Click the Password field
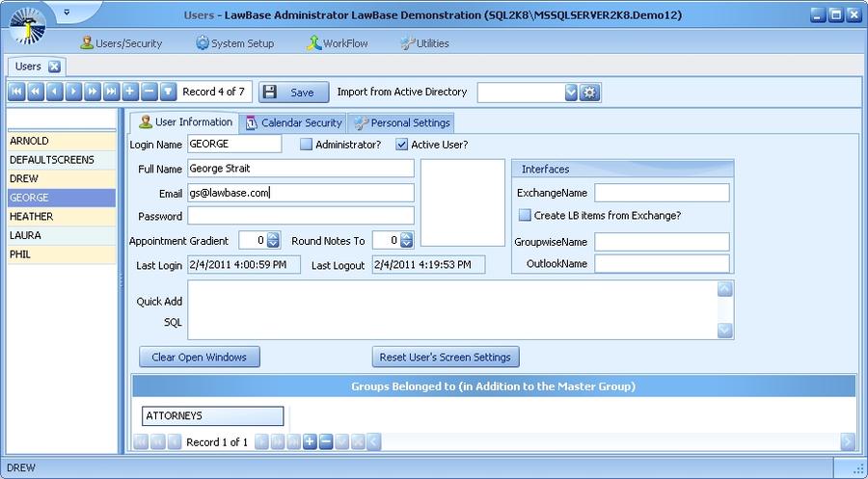The width and height of the screenshot is (868, 479). (301, 216)
